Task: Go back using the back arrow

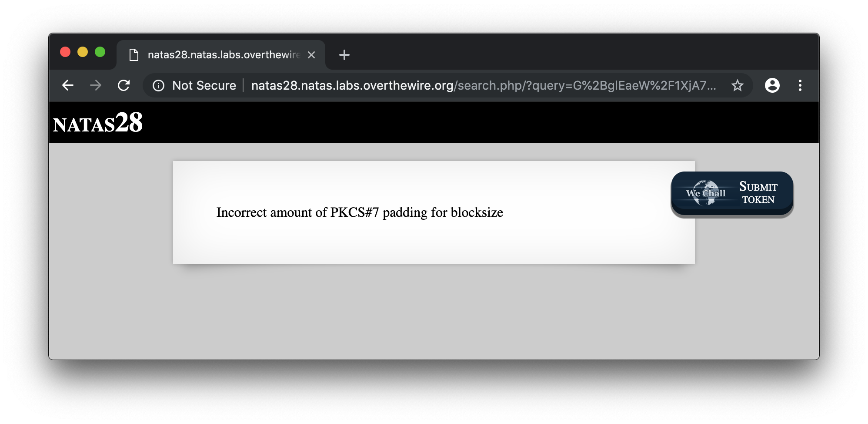Action: point(68,85)
